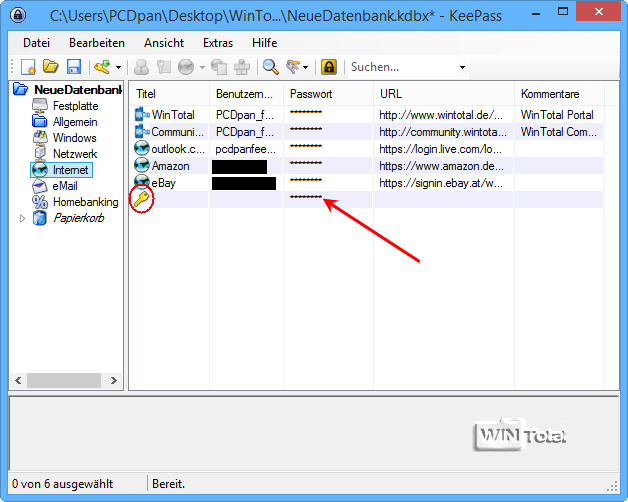This screenshot has height=502, width=628.
Task: Open the URL globe dropdown arrow
Action: pos(202,67)
